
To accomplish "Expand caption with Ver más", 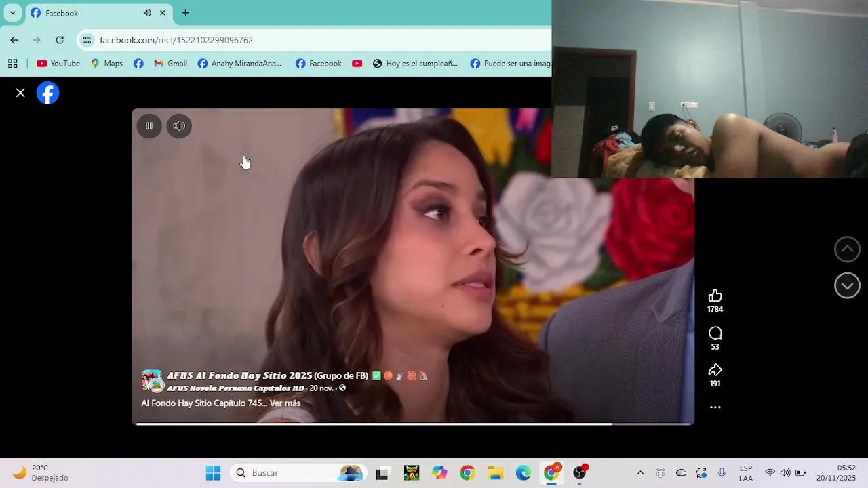I will 285,403.
